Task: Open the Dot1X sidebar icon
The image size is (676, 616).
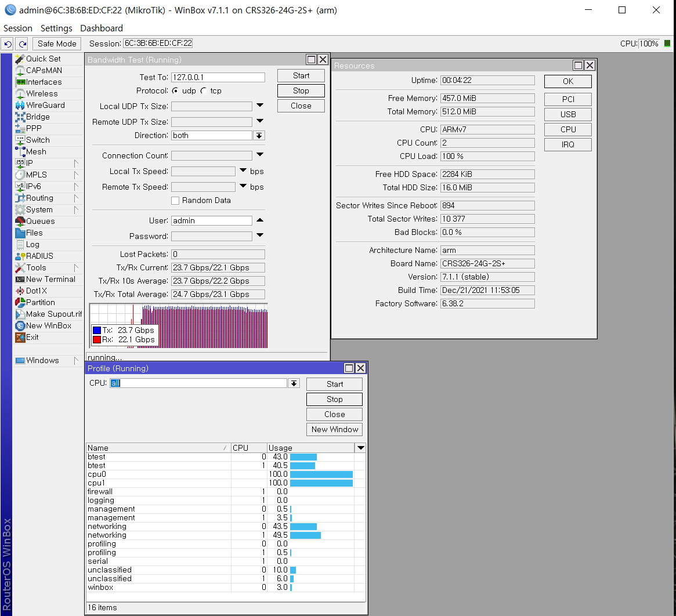Action: click(20, 291)
